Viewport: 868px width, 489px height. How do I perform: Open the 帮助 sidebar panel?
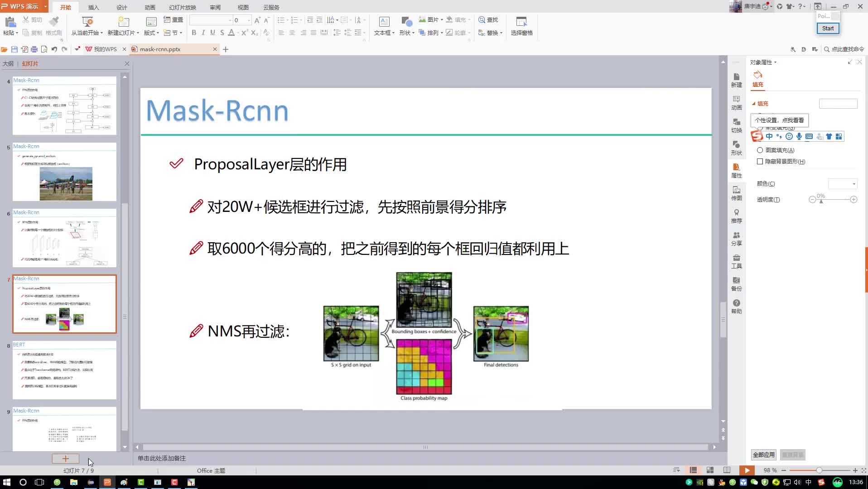tap(737, 307)
